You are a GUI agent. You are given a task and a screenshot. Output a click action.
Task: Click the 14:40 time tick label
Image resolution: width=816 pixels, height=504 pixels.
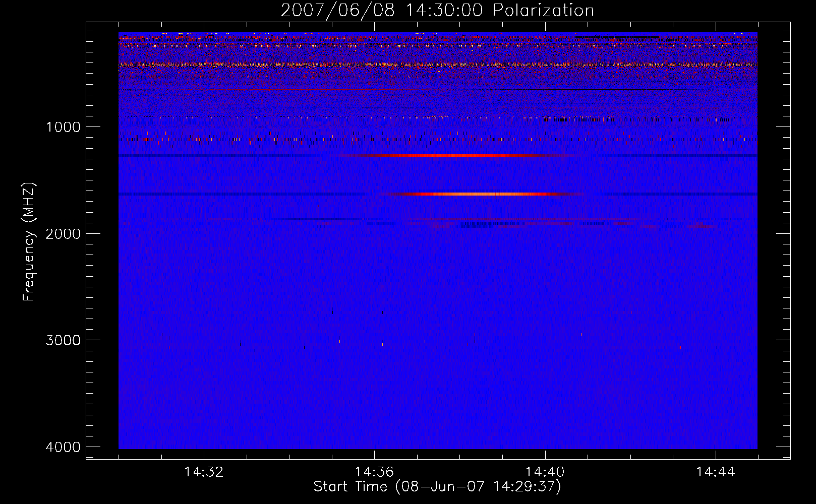[x=545, y=472]
